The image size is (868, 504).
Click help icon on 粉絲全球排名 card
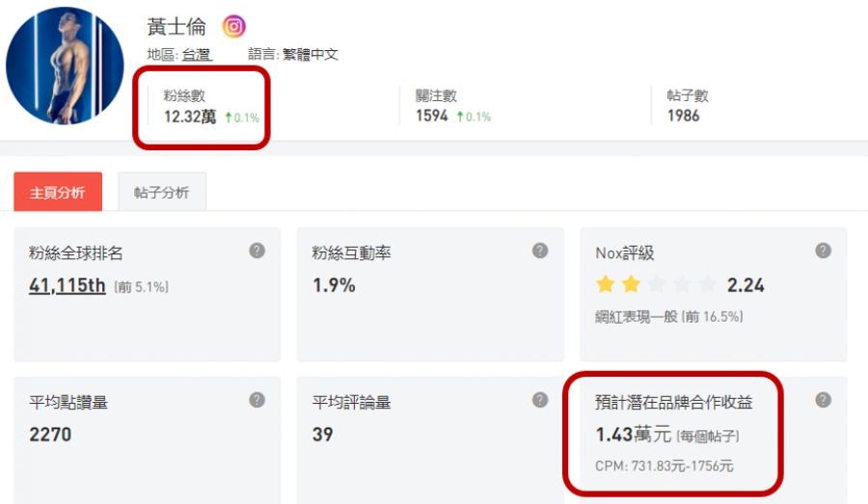[x=257, y=251]
